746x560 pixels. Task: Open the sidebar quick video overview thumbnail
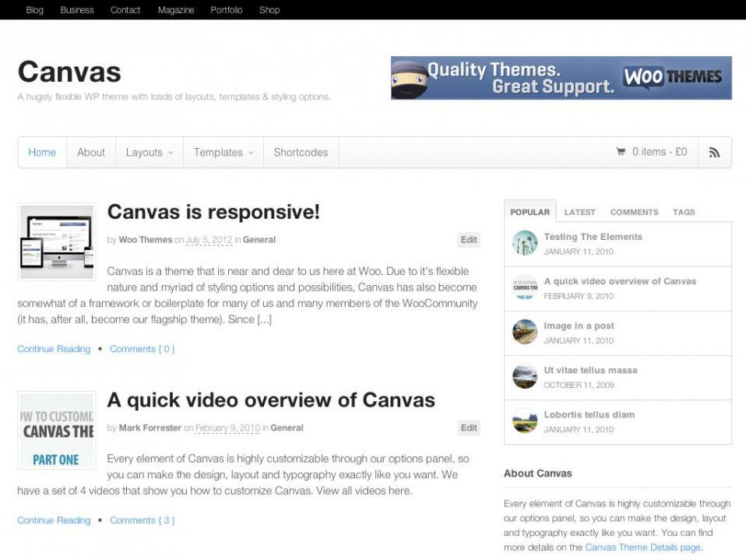click(525, 287)
